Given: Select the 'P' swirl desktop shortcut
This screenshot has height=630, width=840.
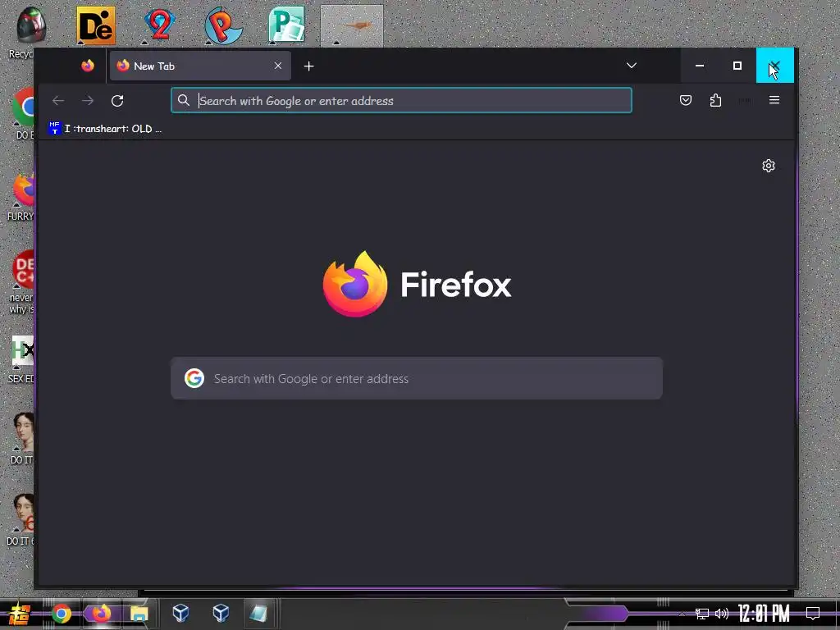Looking at the screenshot, I should coord(223,25).
